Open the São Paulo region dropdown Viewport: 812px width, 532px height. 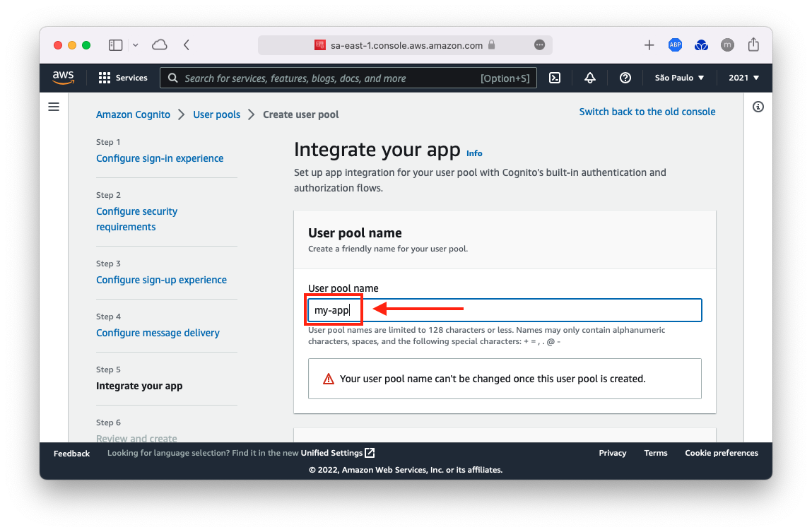pyautogui.click(x=679, y=78)
